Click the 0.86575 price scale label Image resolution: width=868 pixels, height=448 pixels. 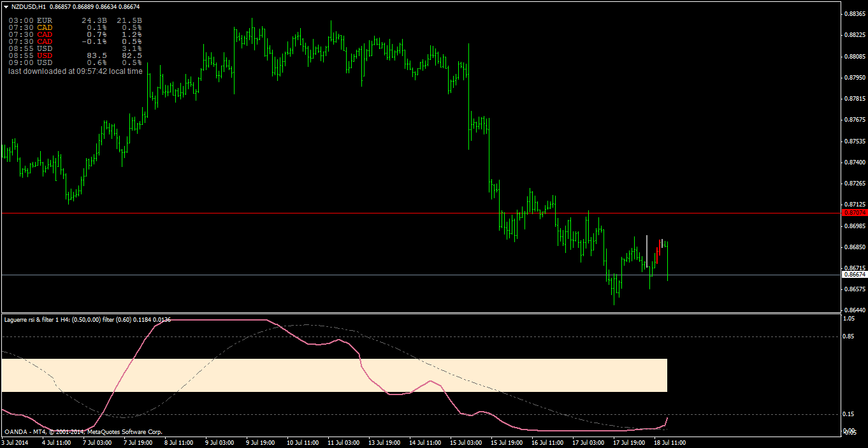click(x=854, y=289)
